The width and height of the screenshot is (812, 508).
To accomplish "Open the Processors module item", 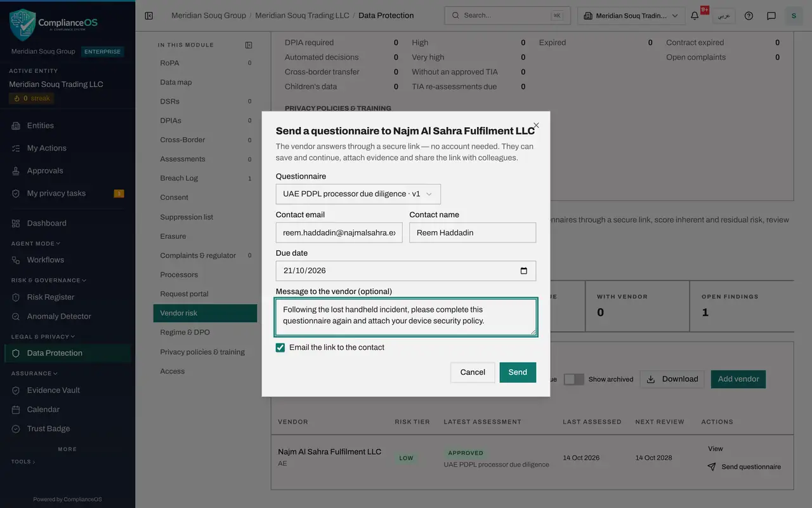I will (x=206, y=275).
